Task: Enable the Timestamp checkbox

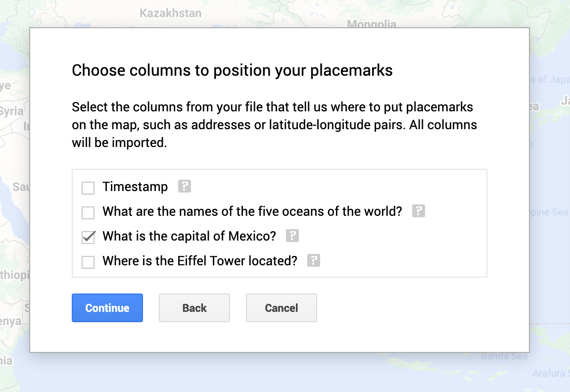Action: [88, 188]
